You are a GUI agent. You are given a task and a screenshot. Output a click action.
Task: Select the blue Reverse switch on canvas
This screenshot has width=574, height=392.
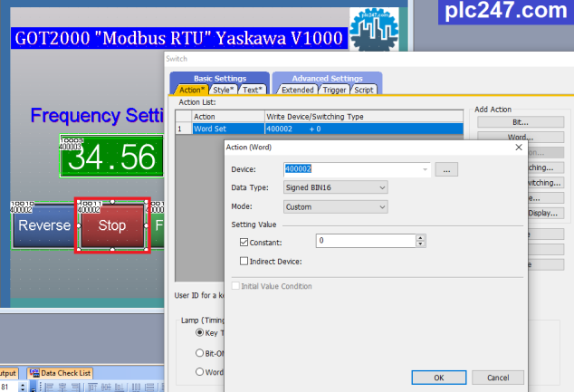(x=44, y=225)
